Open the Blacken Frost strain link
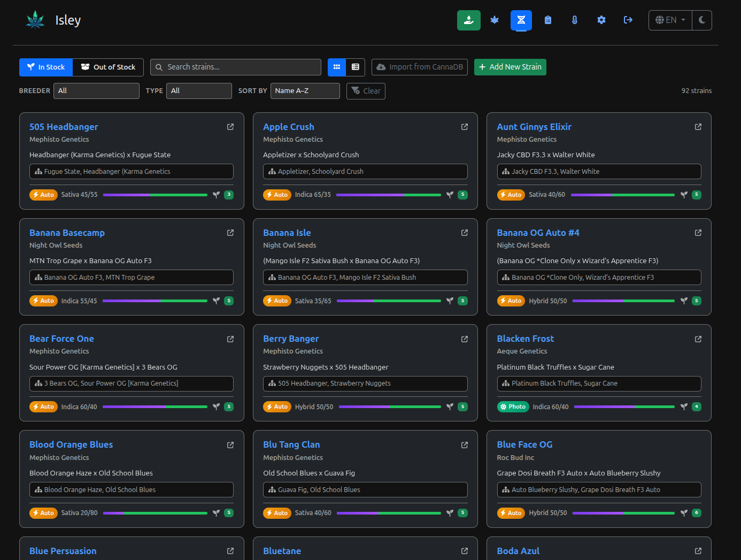This screenshot has height=560, width=741. 526,339
